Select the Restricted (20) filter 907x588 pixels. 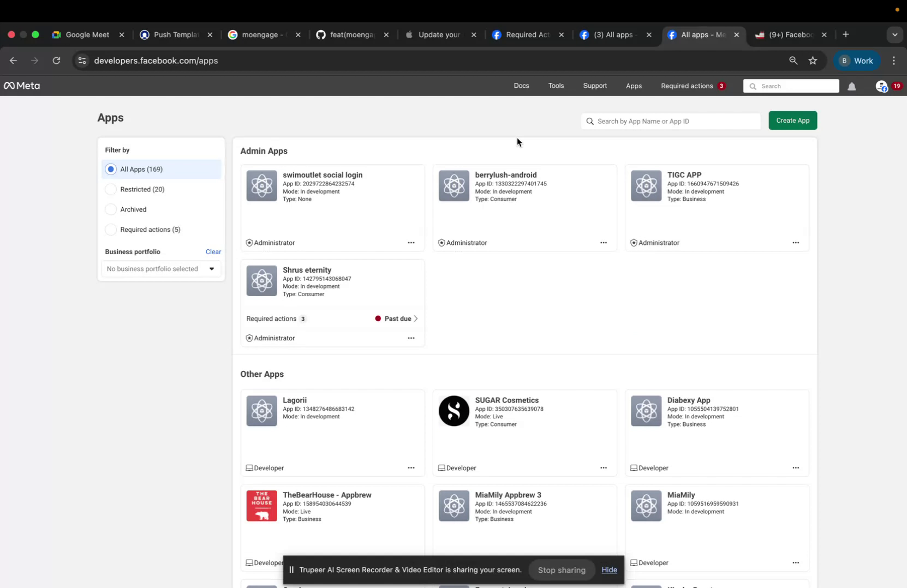pyautogui.click(x=111, y=189)
